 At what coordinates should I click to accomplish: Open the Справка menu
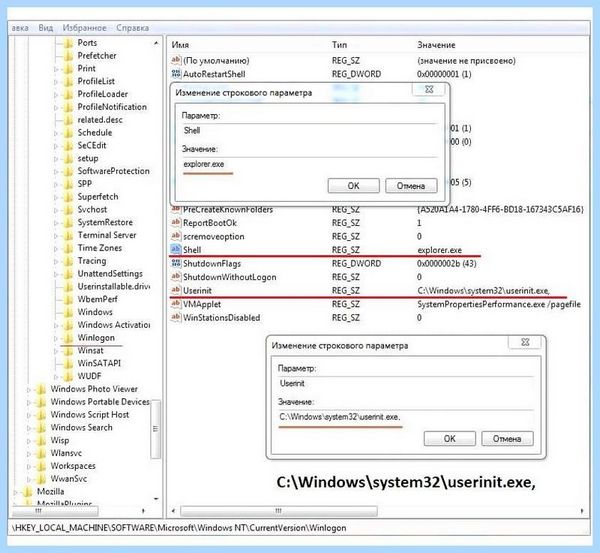coord(132,28)
